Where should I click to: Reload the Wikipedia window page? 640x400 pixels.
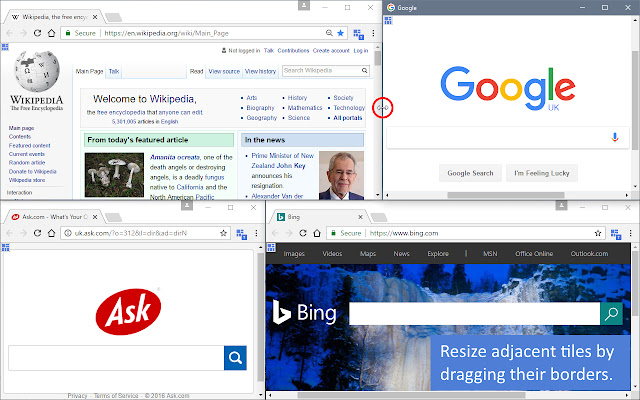click(x=37, y=33)
